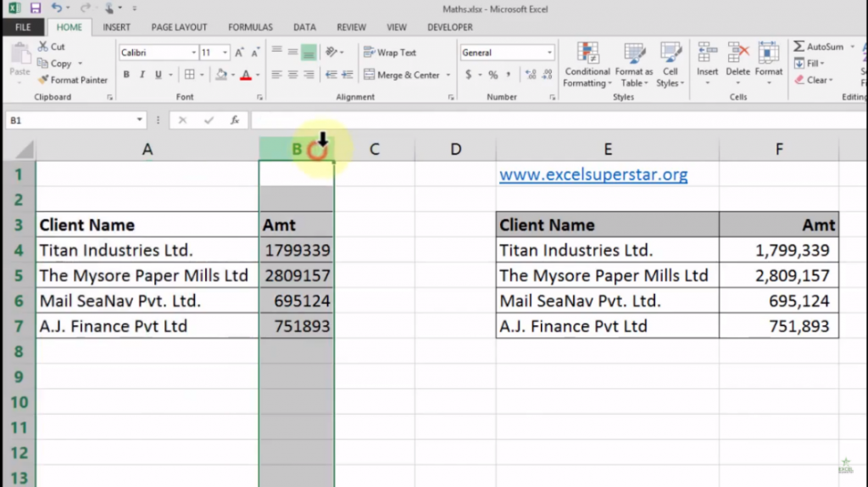Screen dimensions: 868x487
Task: Open the Fill Color dropdown arrow
Action: (x=233, y=75)
